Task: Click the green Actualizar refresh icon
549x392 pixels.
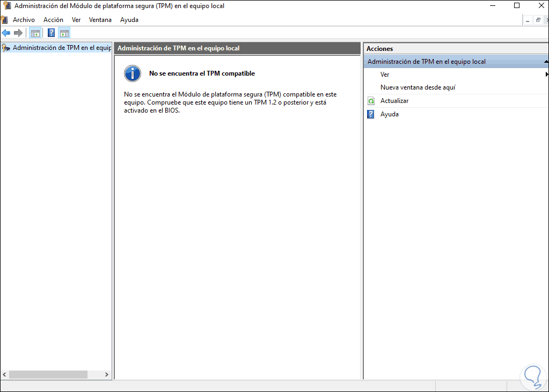Action: (x=371, y=101)
